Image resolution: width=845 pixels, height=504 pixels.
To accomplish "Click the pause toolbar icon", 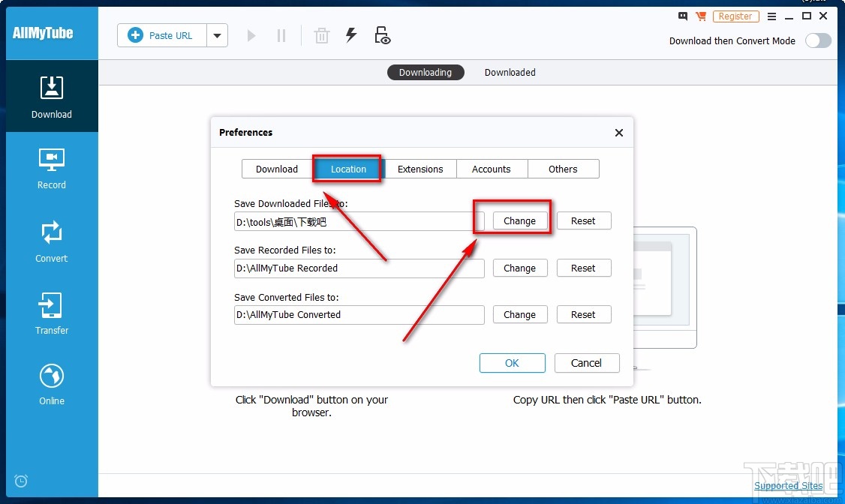I will tap(281, 35).
